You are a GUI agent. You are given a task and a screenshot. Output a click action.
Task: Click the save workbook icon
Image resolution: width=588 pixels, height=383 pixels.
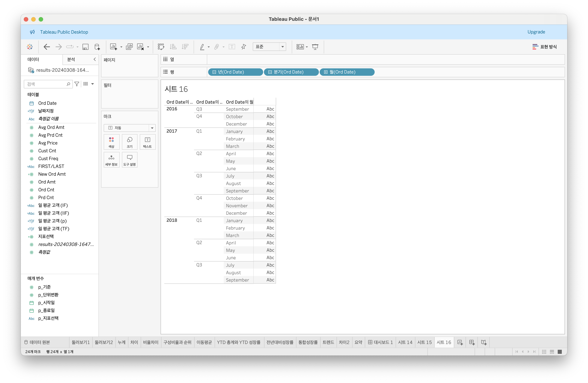pyautogui.click(x=85, y=47)
